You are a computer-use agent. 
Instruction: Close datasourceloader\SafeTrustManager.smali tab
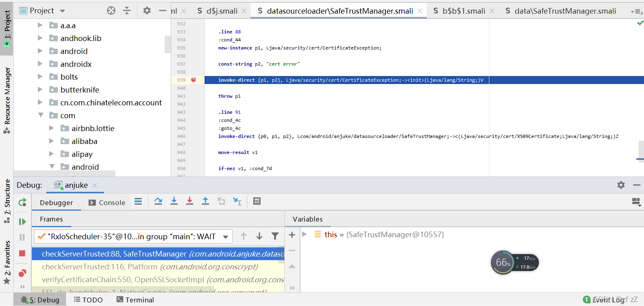point(420,11)
